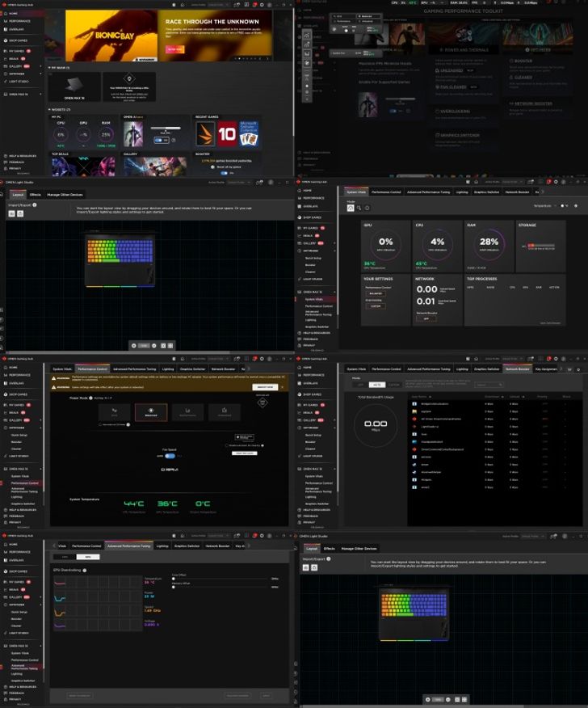The height and width of the screenshot is (708, 588).
Task: Collapse the My Gear section in the Home window
Action: [x=49, y=68]
